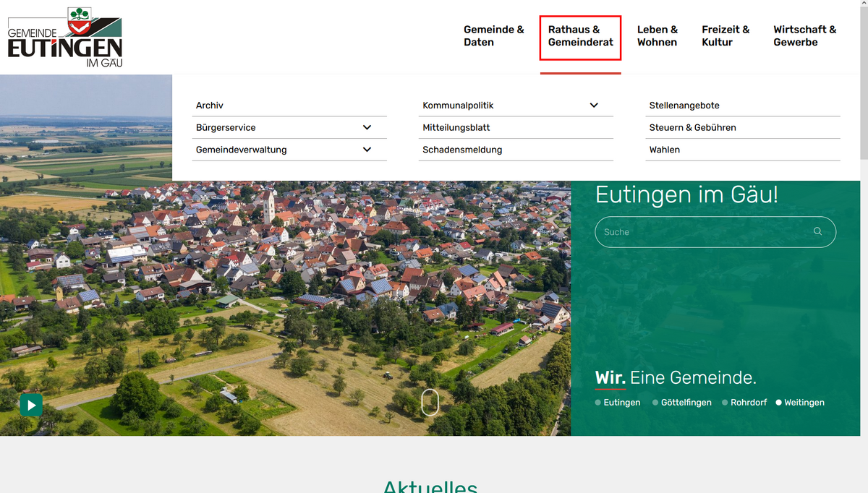This screenshot has height=493, width=868.
Task: Open the Leben & Wohnen menu
Action: 658,36
